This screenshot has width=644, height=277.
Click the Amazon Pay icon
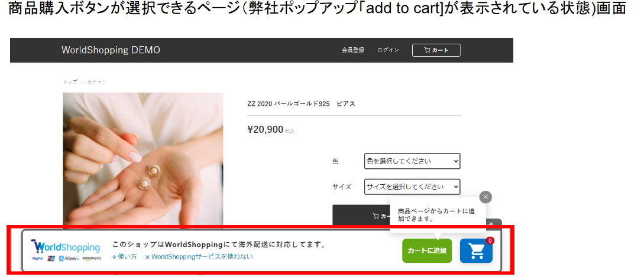click(92, 259)
